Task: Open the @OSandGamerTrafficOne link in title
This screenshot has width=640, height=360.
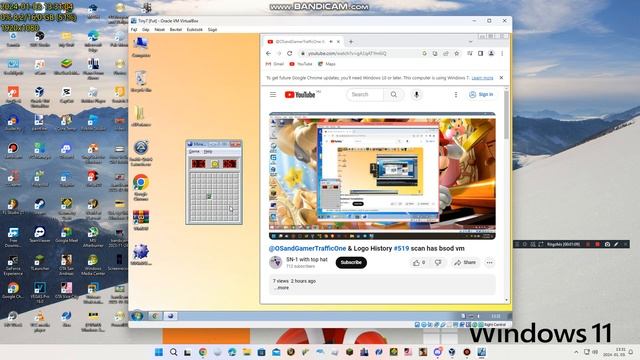Action: 307,249
